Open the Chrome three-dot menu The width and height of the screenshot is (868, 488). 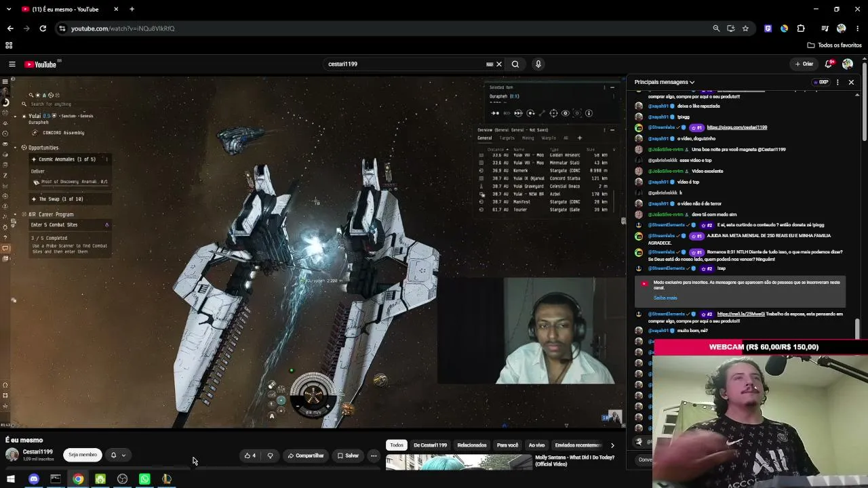coord(858,28)
